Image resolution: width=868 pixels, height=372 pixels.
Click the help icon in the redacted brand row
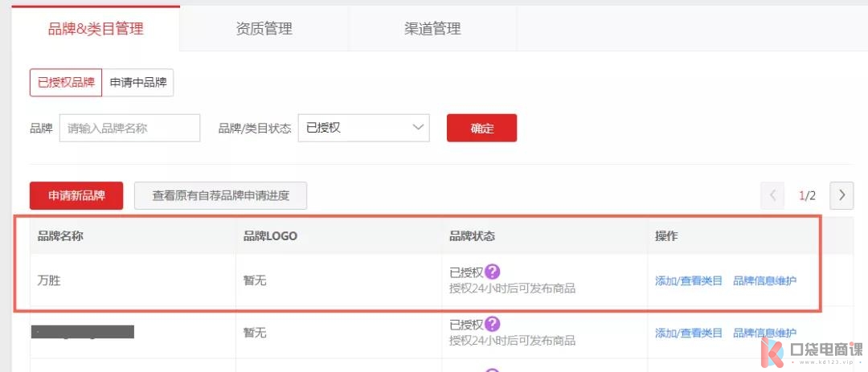tap(492, 325)
